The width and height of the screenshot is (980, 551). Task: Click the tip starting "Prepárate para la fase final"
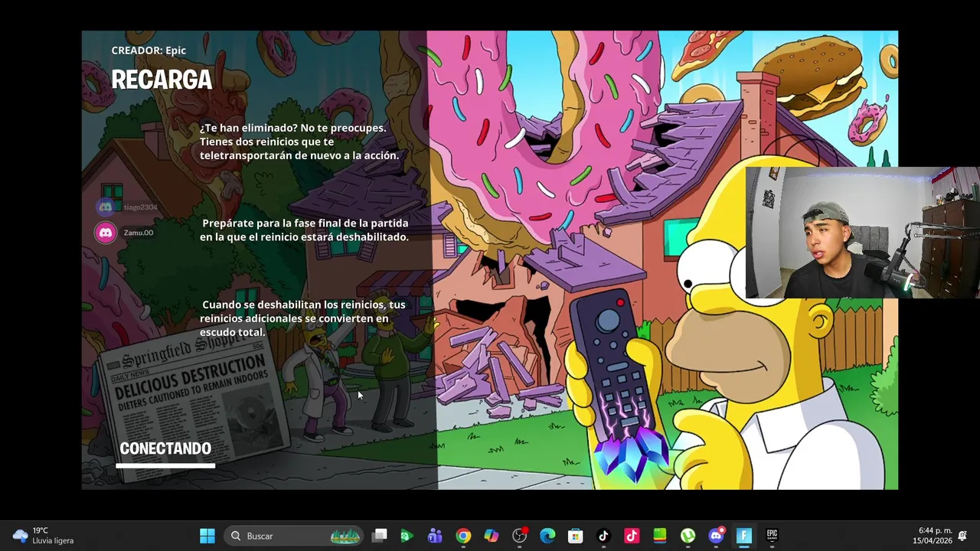(x=305, y=230)
